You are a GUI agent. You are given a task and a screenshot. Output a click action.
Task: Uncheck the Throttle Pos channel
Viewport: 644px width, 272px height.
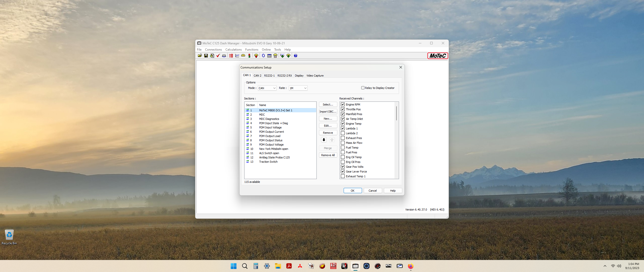(343, 109)
